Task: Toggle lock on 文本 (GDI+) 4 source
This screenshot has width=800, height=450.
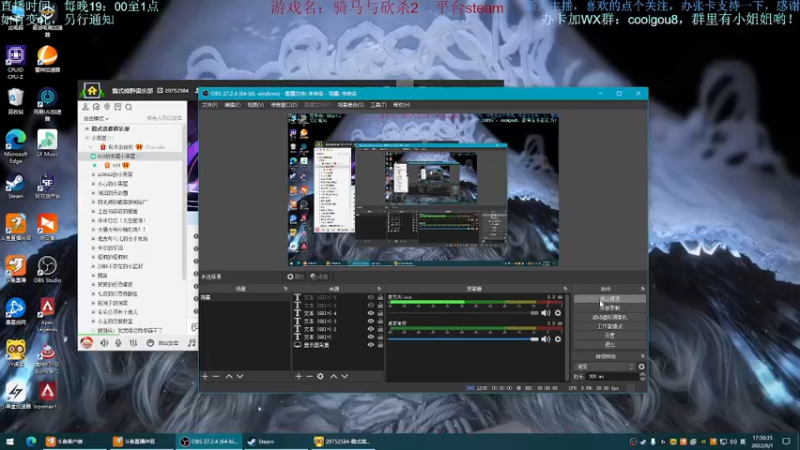Action: (x=380, y=313)
